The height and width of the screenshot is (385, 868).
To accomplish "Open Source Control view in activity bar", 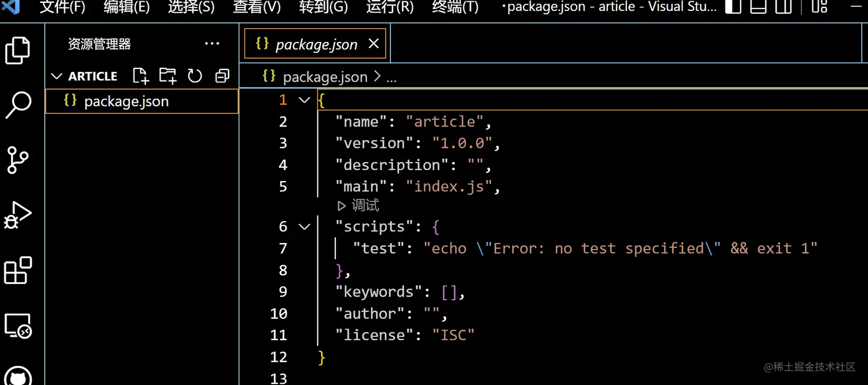I will (x=18, y=160).
